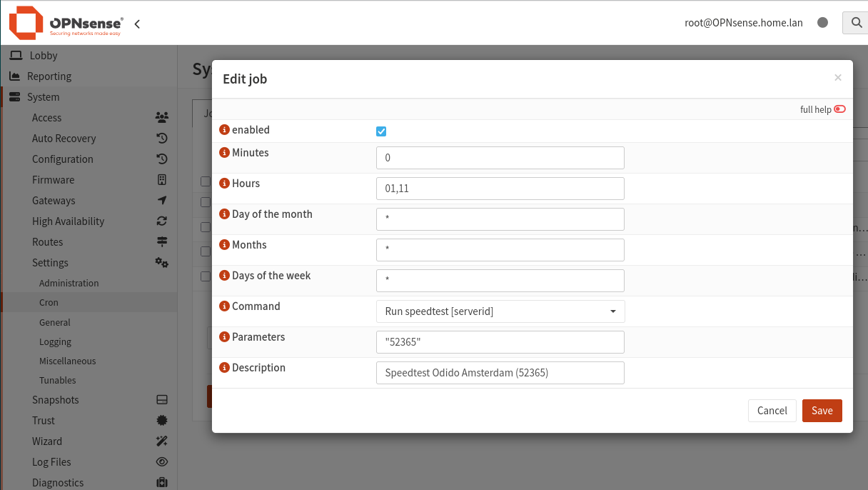Click the grey status circle indicator
868x490 pixels.
822,23
